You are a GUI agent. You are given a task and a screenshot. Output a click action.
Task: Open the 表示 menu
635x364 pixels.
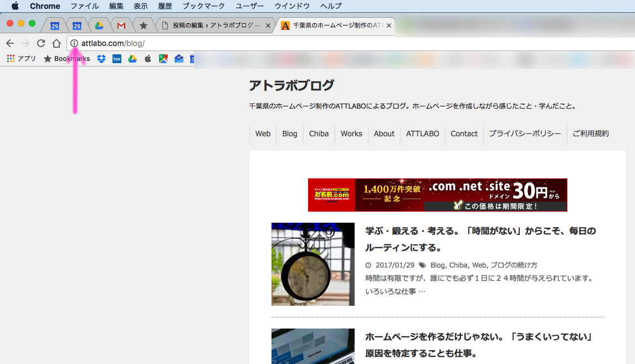(141, 6)
